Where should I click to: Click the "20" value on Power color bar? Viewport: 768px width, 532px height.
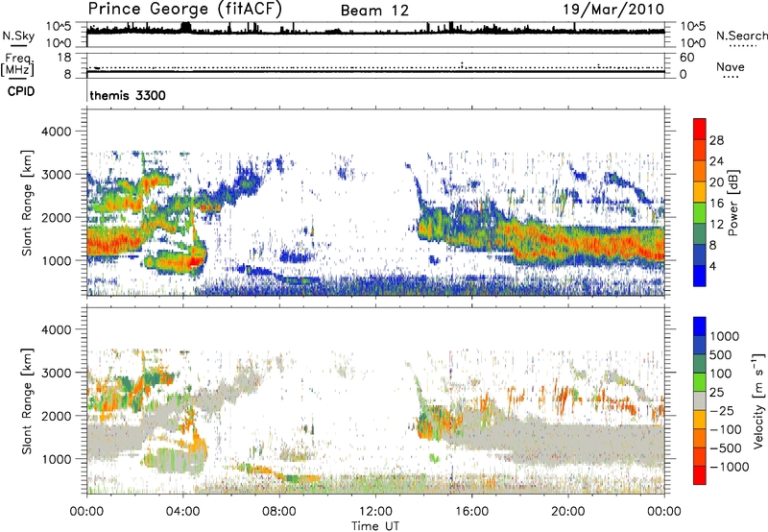[716, 182]
